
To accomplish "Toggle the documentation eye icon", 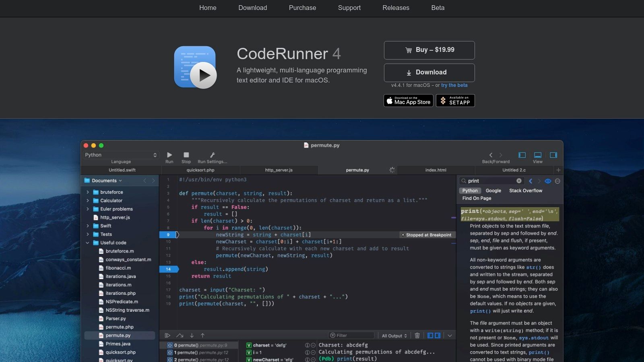I will [548, 181].
